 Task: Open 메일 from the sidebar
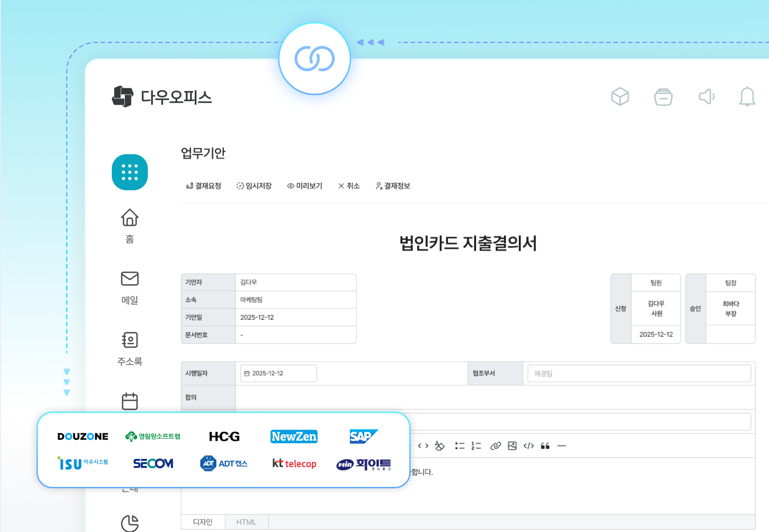pyautogui.click(x=130, y=279)
